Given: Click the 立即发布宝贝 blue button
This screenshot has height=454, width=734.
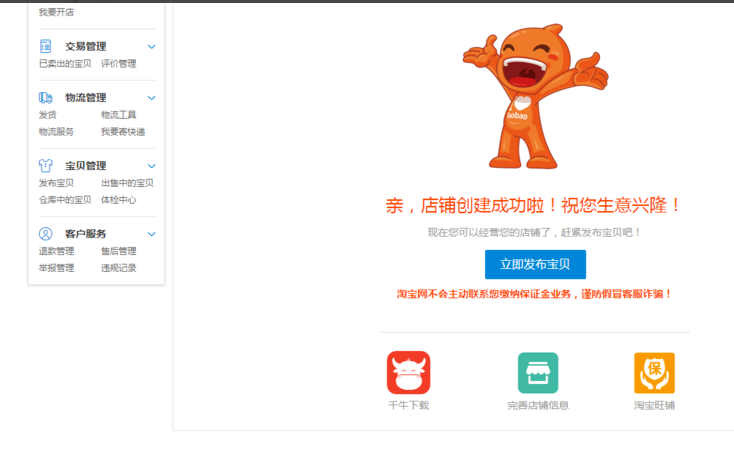Looking at the screenshot, I should coord(535,264).
